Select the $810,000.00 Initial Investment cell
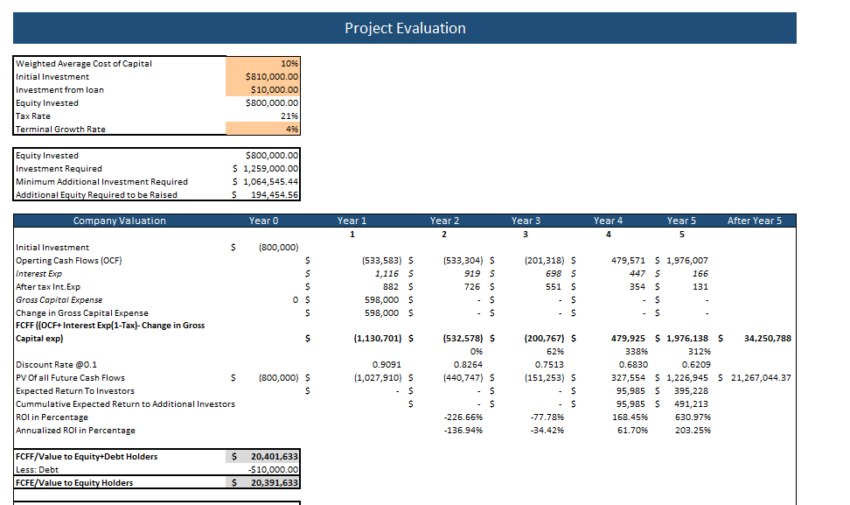Screen dimensions: 850x505 click(263, 76)
